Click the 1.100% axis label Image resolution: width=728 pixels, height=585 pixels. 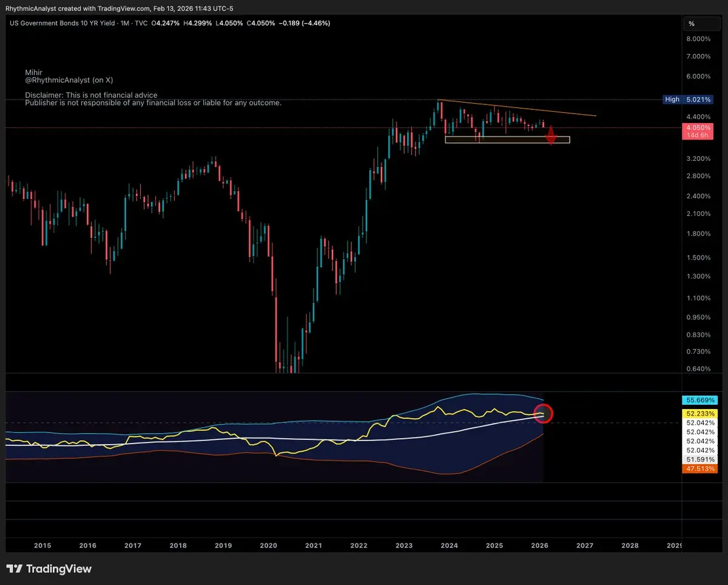(698, 298)
